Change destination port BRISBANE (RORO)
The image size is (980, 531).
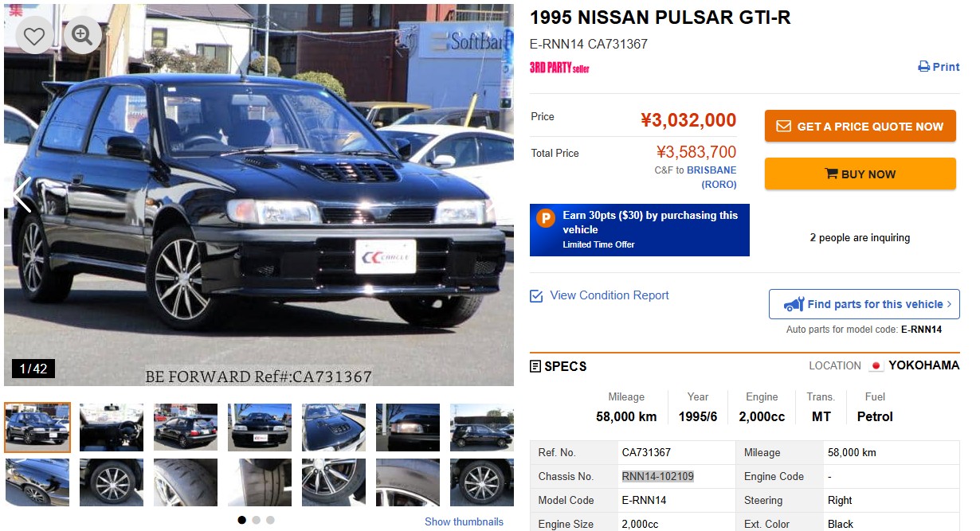[711, 178]
